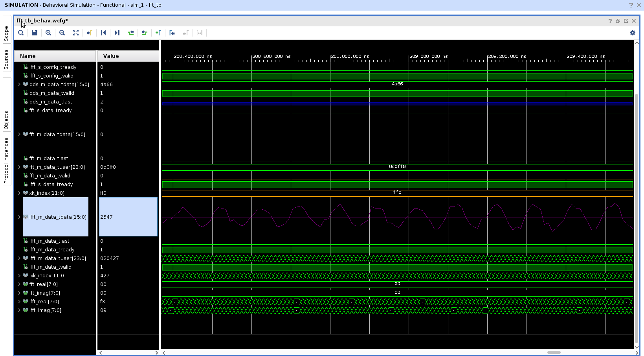Go to Last Time in the waveform
The image size is (644, 356).
[117, 33]
